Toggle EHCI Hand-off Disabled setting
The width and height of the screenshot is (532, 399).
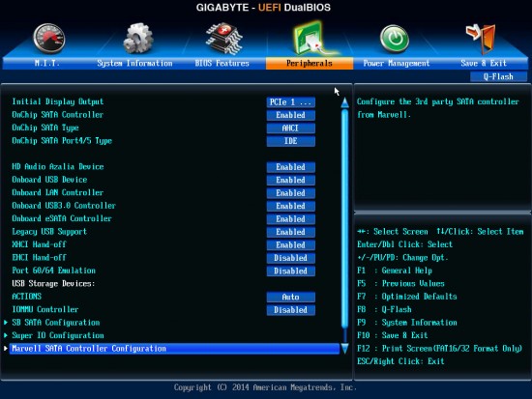pos(291,258)
